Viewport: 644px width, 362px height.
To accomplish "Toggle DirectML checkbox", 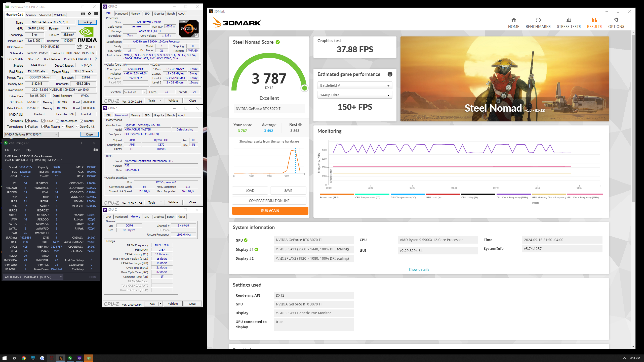I will 82,121.
